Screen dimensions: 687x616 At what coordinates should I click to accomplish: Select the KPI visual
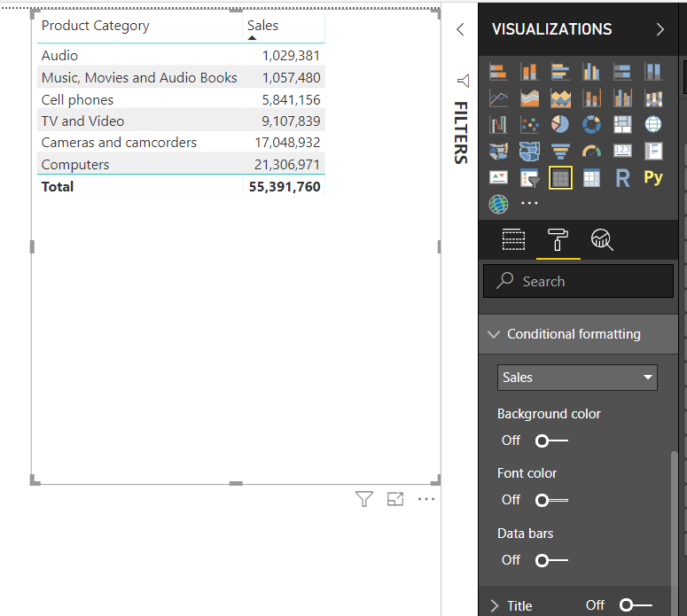(498, 178)
